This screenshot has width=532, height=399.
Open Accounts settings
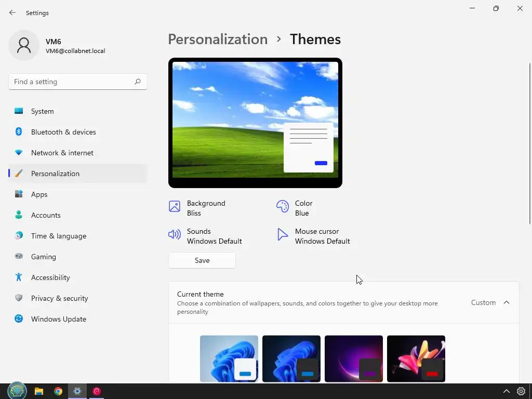coord(78,215)
